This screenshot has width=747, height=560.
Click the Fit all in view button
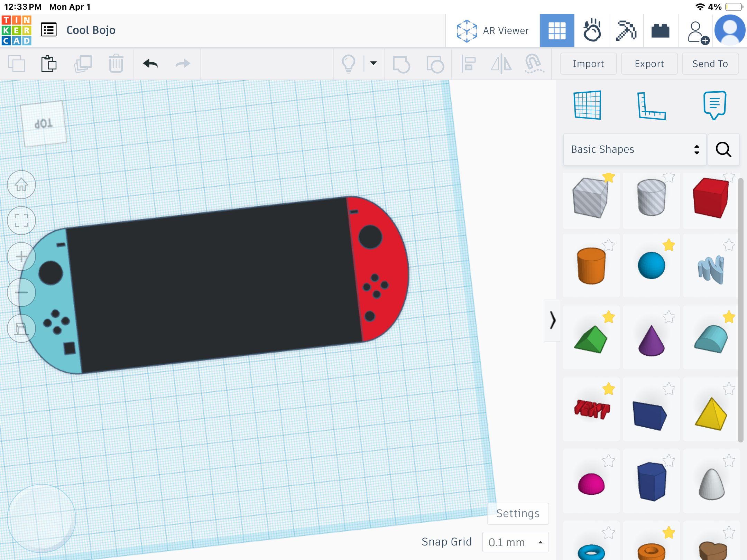[21, 221]
